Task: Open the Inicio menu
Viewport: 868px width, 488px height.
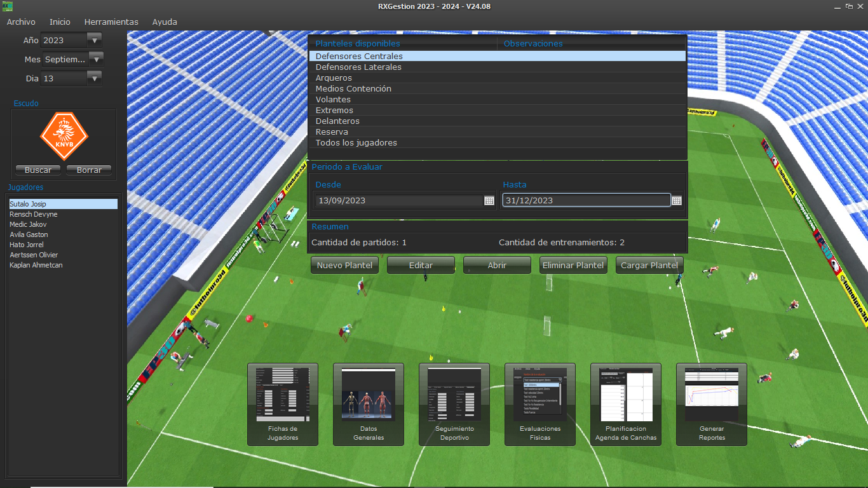Action: (x=60, y=22)
